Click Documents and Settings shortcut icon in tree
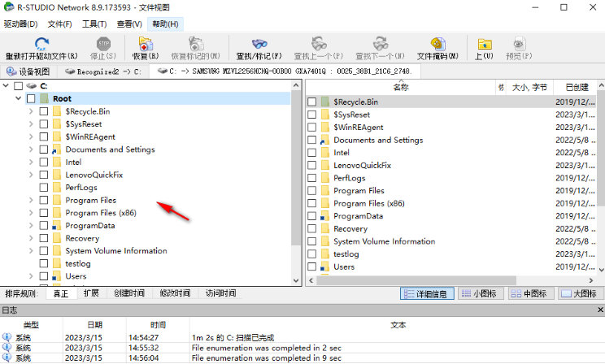 tap(56, 149)
